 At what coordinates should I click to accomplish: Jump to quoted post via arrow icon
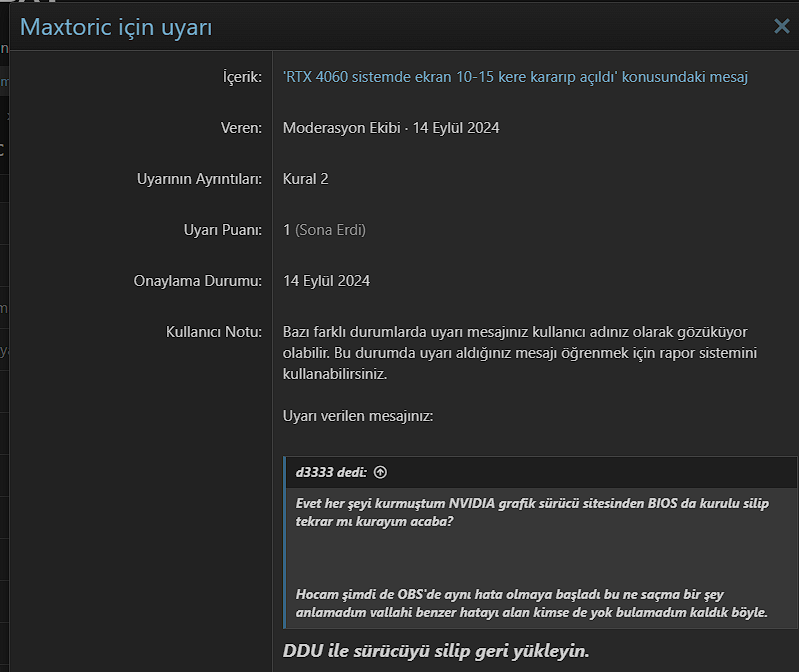pos(380,472)
